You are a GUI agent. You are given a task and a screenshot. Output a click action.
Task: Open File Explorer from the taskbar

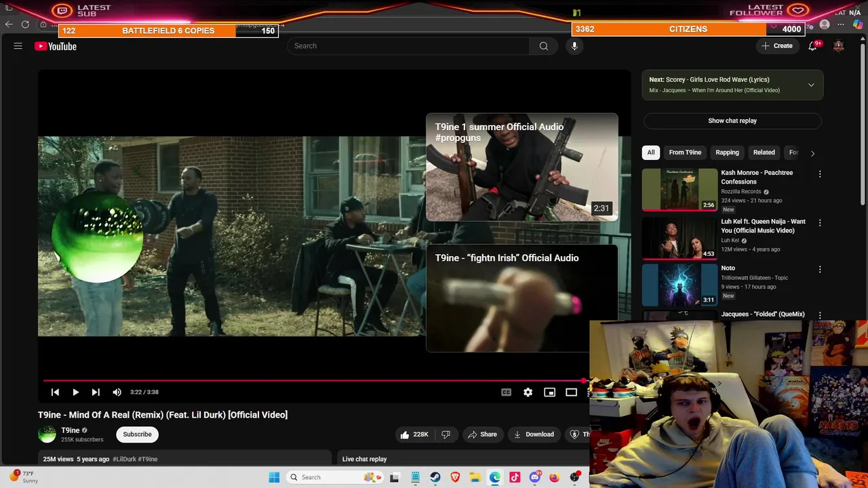point(475,477)
